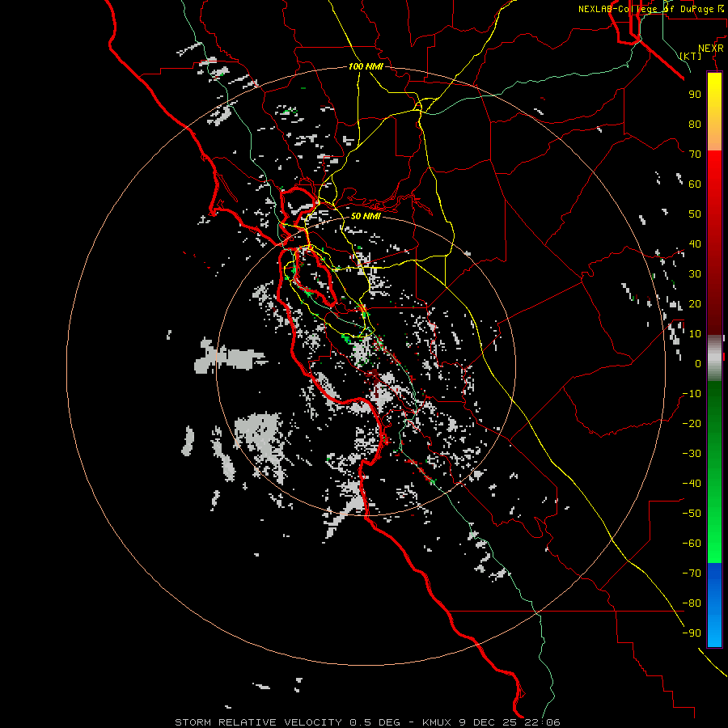Click the -80 value on the velocity scale

click(x=692, y=603)
